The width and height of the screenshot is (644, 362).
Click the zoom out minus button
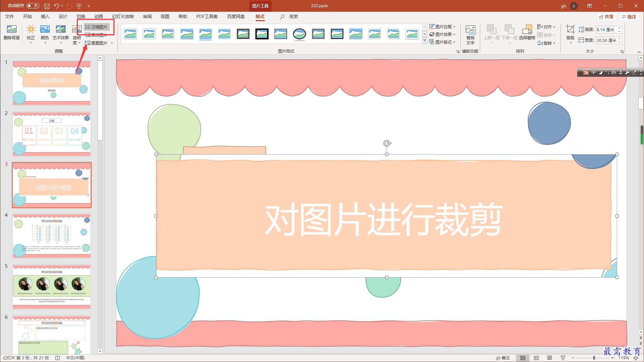click(573, 358)
